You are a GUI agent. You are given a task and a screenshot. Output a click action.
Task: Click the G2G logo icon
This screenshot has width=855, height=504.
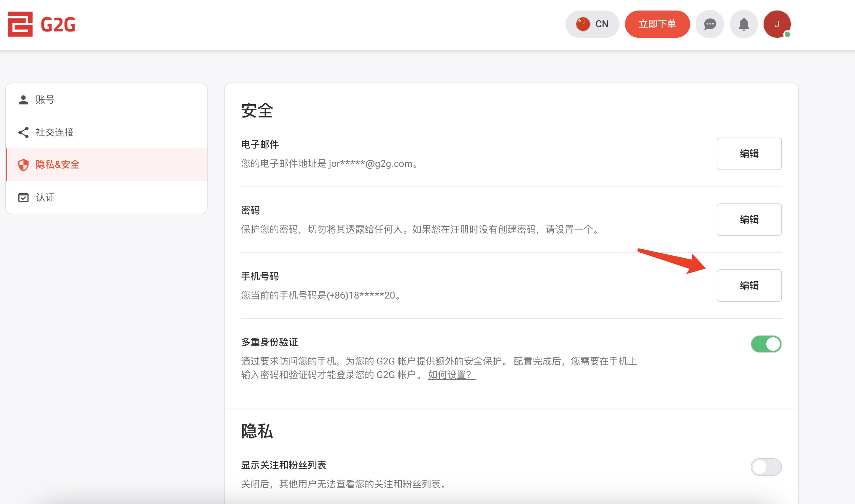tap(20, 24)
